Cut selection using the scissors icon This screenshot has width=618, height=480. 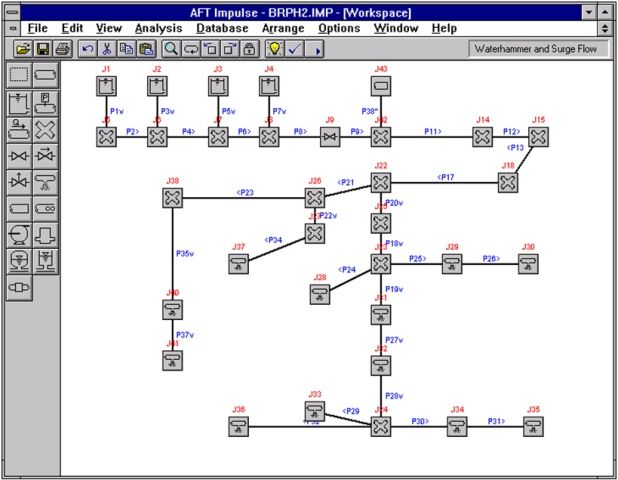point(107,49)
